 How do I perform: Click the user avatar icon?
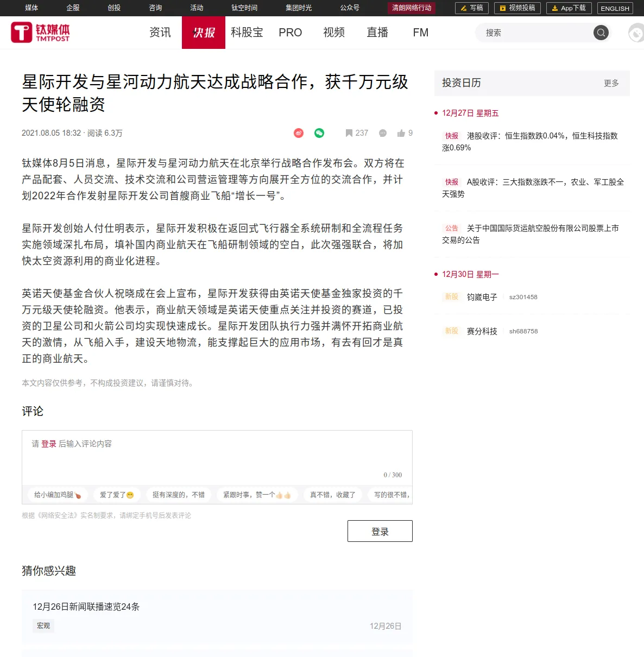click(636, 33)
